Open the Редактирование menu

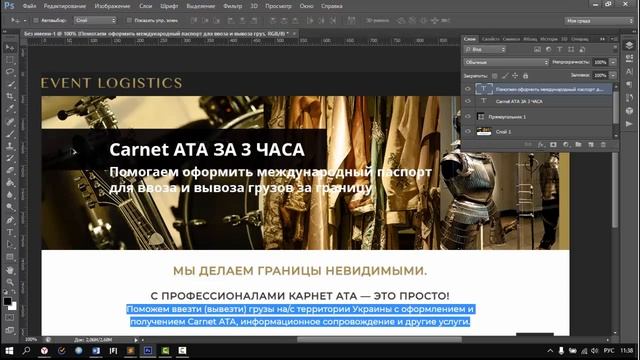pyautogui.click(x=65, y=6)
